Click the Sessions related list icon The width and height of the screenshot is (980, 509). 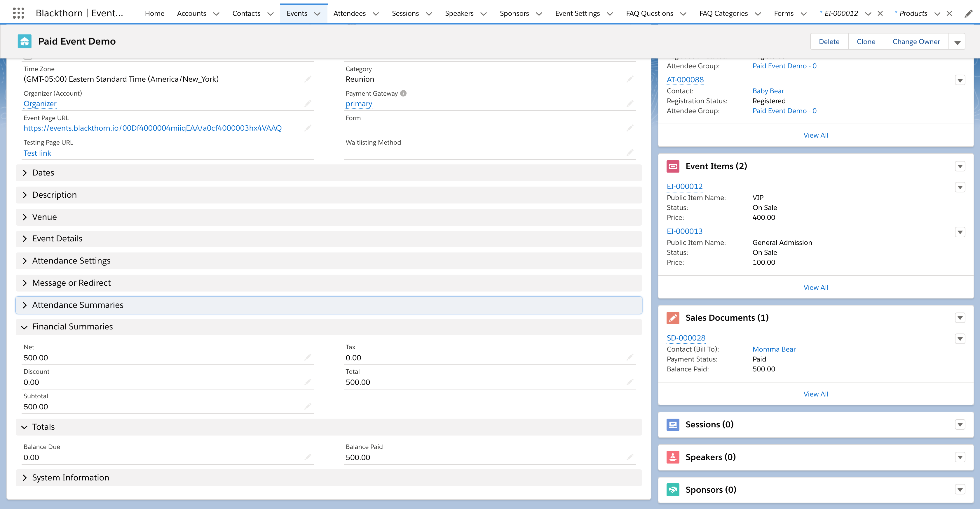tap(673, 425)
